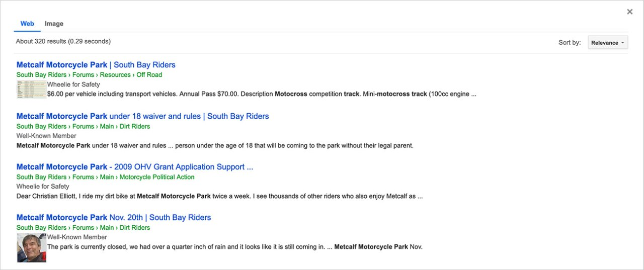Viewport: 644px width, 270px height.
Task: Click the table thumbnail in first result
Action: click(31, 89)
